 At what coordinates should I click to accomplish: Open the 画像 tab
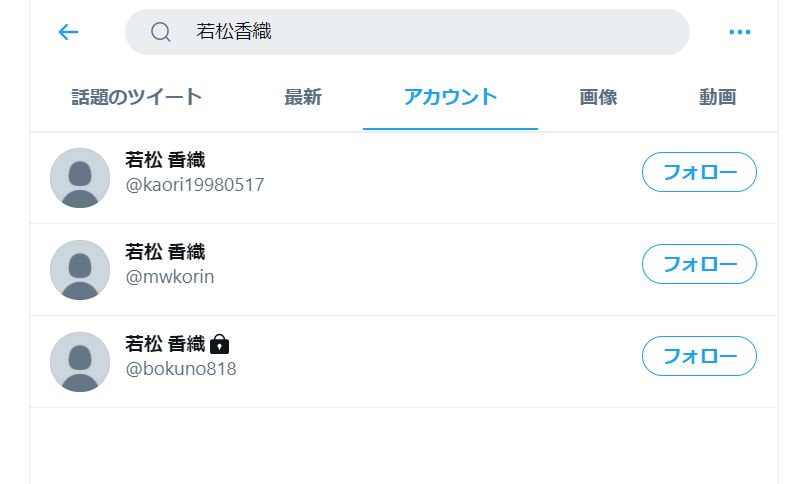(x=598, y=97)
